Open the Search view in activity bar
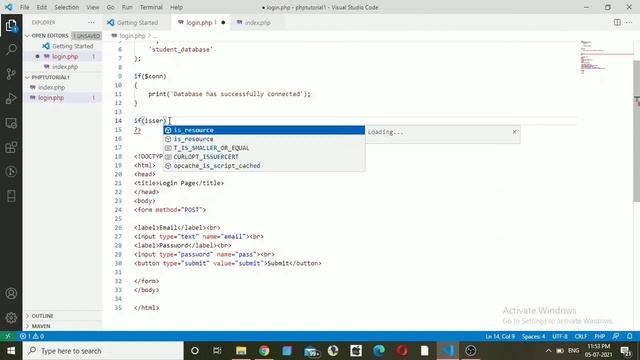The width and height of the screenshot is (640, 360). click(11, 50)
